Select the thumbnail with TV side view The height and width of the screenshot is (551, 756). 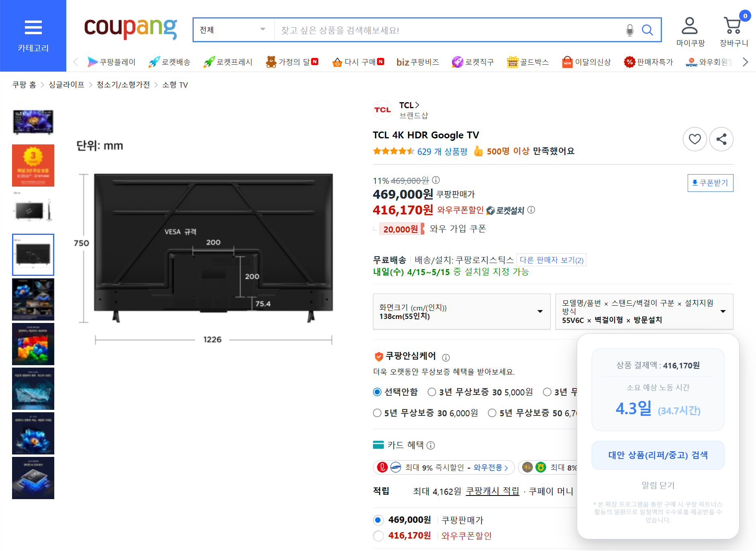point(33,210)
